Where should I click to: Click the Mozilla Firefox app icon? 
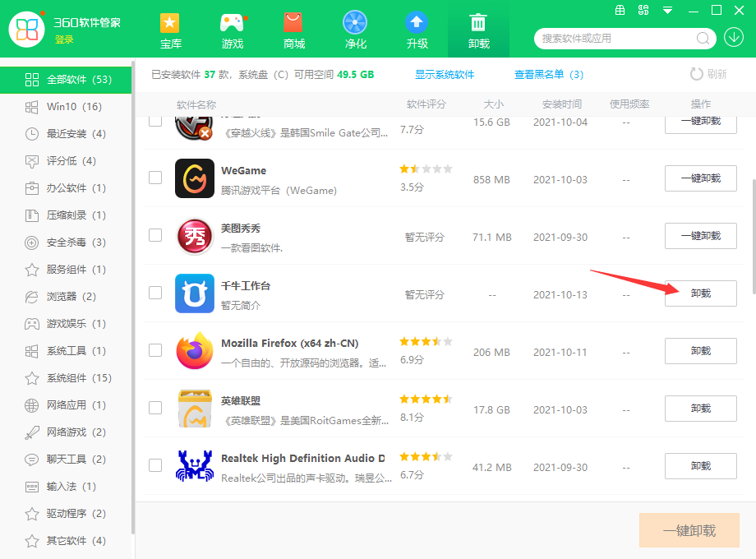point(195,351)
